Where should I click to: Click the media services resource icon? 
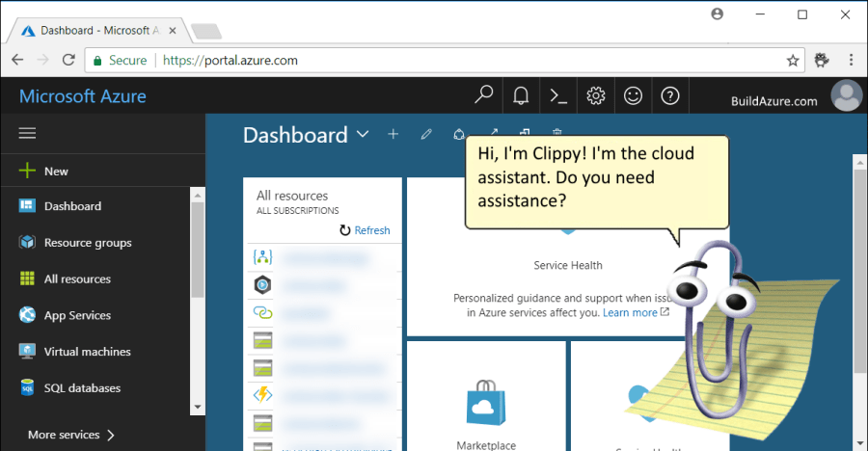point(262,285)
